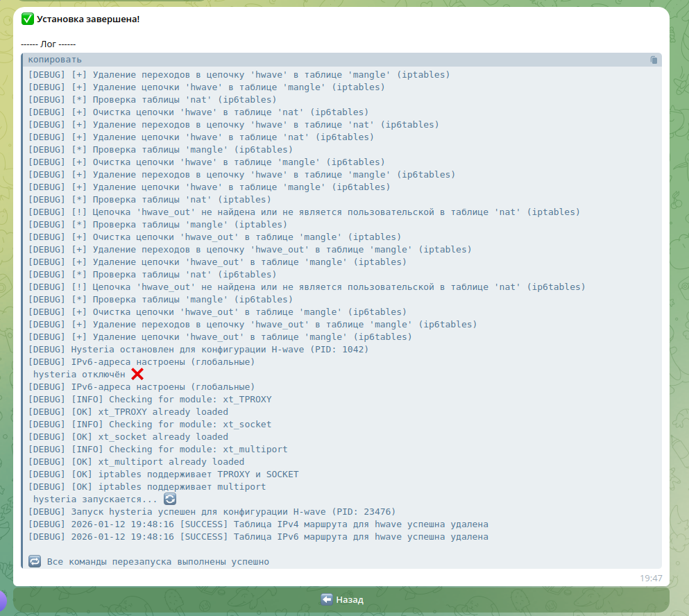Click the red cross next to 'hysteria отключён'
The width and height of the screenshot is (689, 616).
pyautogui.click(x=137, y=374)
